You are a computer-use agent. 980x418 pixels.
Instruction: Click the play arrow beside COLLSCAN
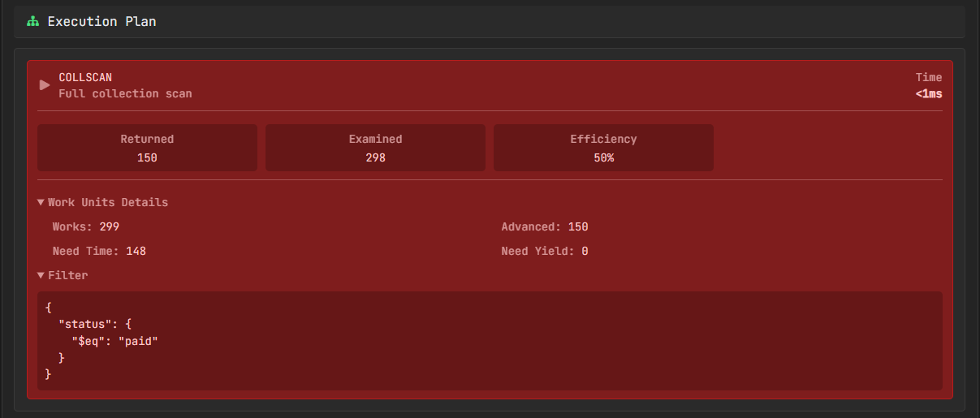[x=45, y=85]
